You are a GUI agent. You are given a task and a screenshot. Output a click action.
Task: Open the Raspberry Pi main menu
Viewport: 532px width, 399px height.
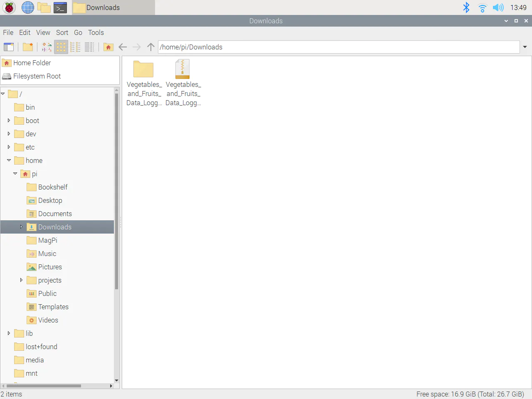9,7
